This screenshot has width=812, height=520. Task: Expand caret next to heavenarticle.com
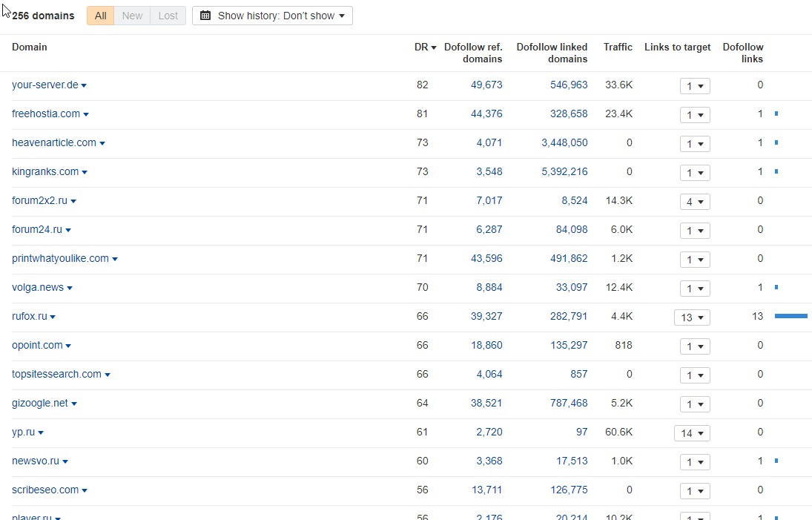pos(102,144)
